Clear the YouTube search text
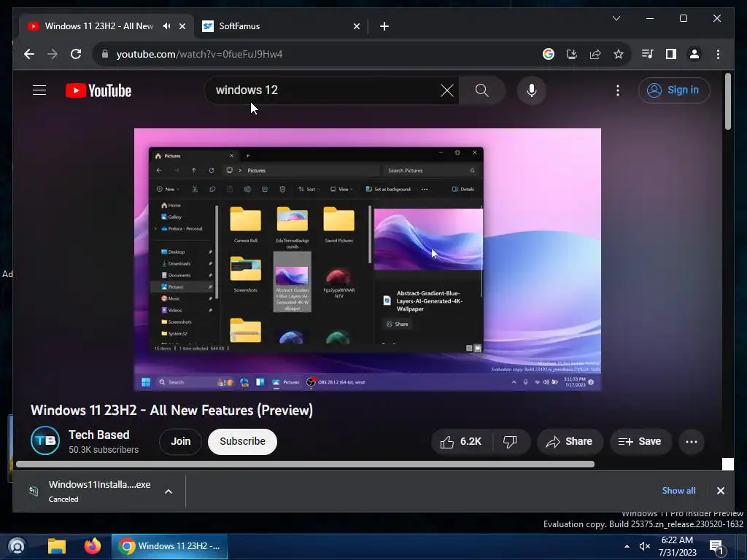This screenshot has height=560, width=747. pyautogui.click(x=447, y=90)
